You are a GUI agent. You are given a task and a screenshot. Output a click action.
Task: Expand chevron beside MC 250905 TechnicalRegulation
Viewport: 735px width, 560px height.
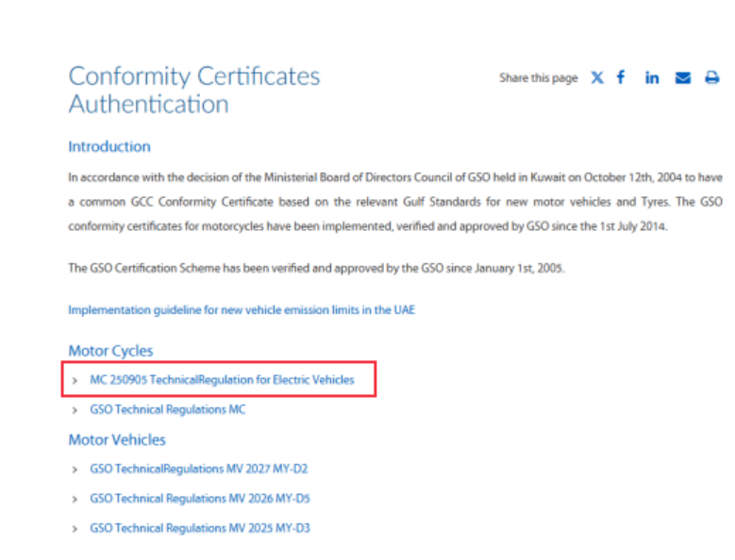point(75,381)
